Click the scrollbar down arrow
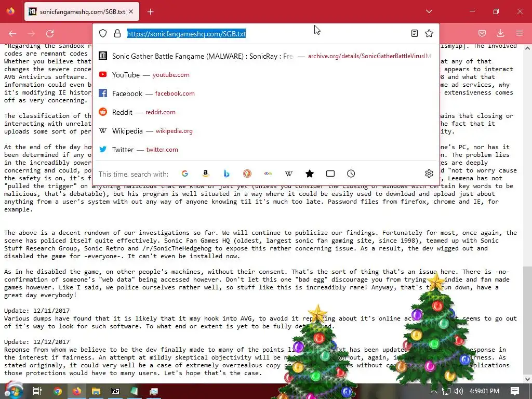The height and width of the screenshot is (399, 532). pos(527,379)
